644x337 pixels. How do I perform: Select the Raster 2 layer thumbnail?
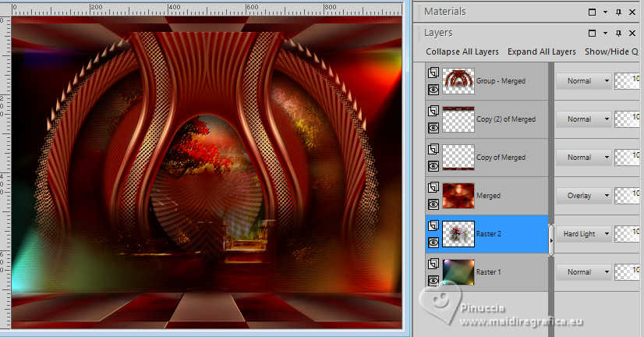(x=458, y=234)
